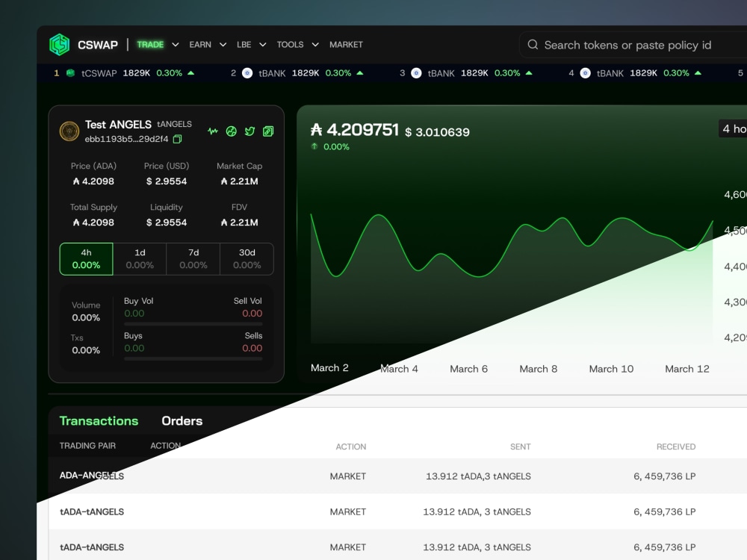747x560 pixels.
Task: Click the SENT column header
Action: point(520,447)
